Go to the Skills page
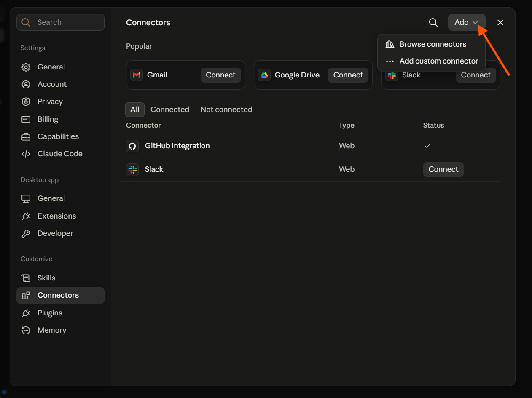 point(60,278)
